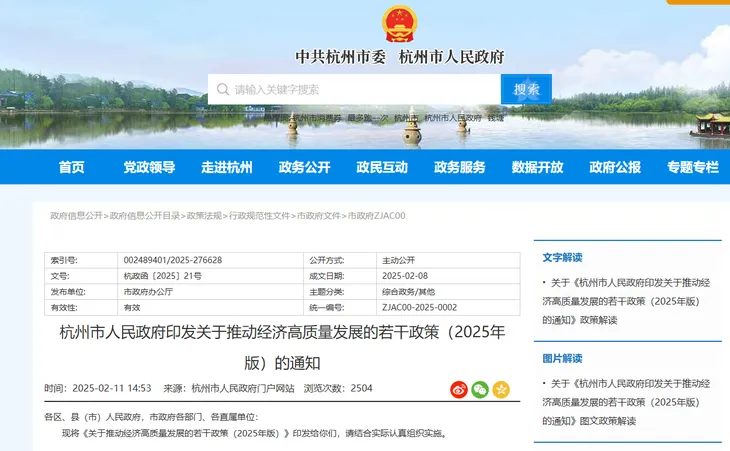Viewport: 730px width, 451px height.
Task: Click 政策法规 breadcrumb link
Action: coord(204,216)
